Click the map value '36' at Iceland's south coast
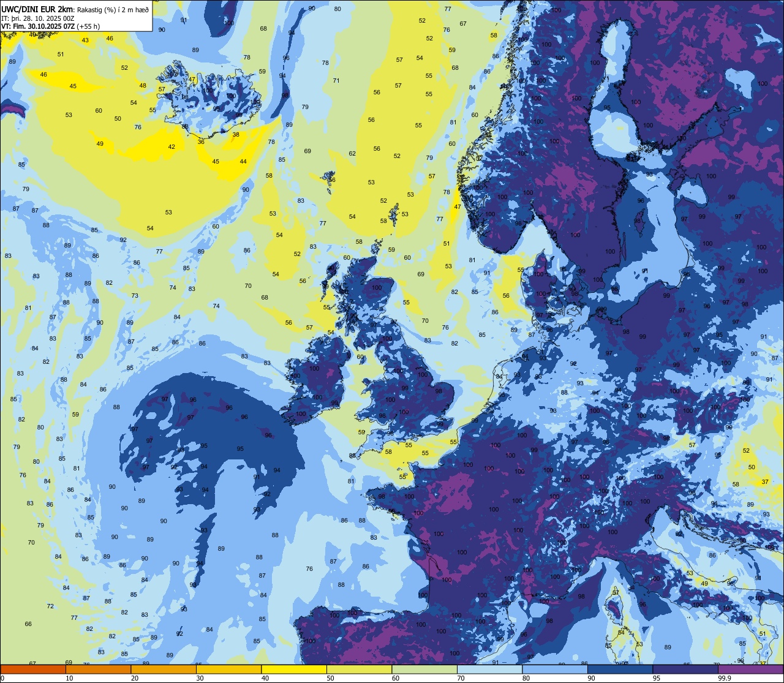Viewport: 784px width, 683px height. (x=201, y=142)
